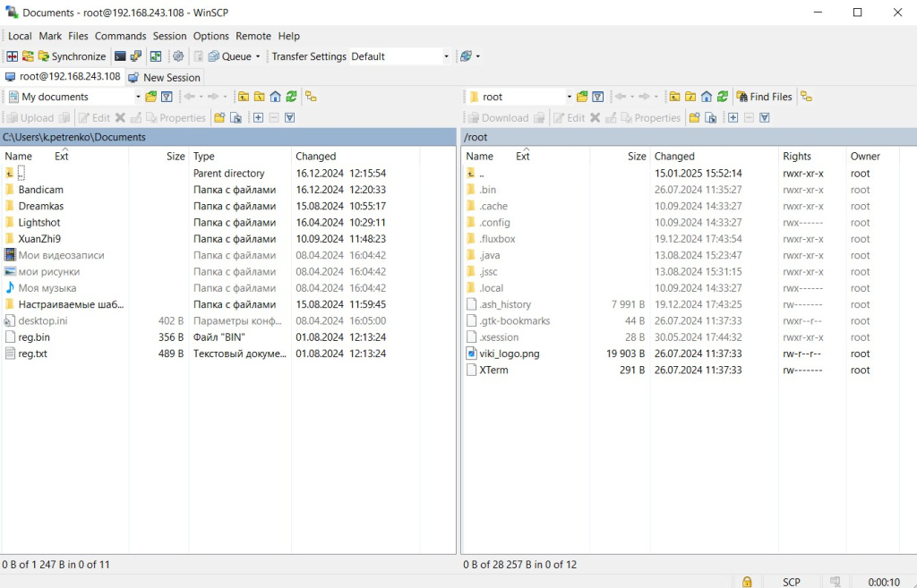
Task: Open the My documents drive dropdown
Action: (x=138, y=97)
